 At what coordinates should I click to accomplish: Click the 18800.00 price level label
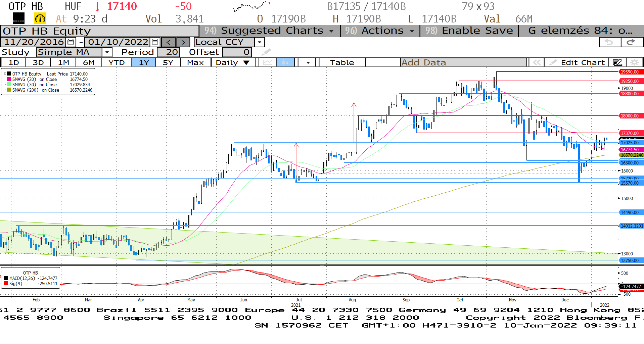point(631,94)
